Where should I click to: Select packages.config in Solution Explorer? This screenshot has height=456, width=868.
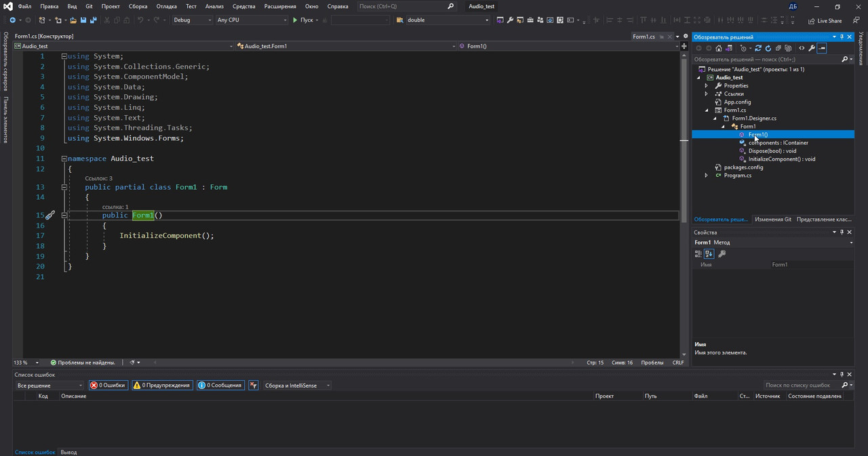[743, 167]
